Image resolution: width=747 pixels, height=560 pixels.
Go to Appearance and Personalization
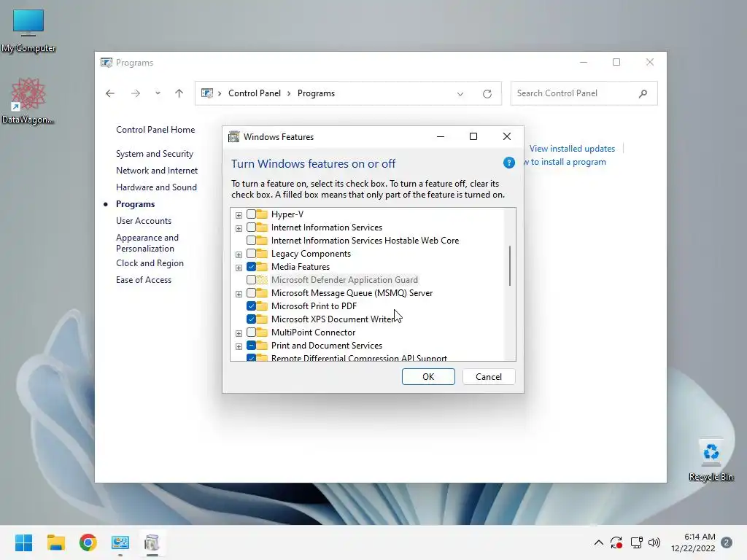tap(147, 243)
